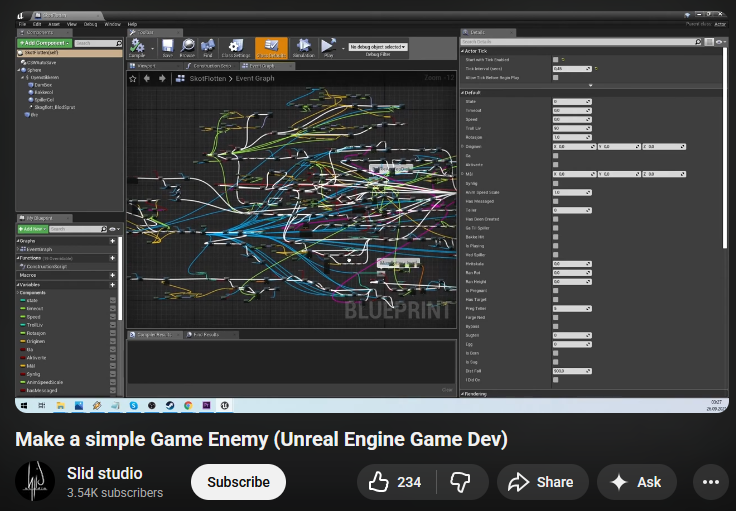Click the Speed value field in Details

571,119
